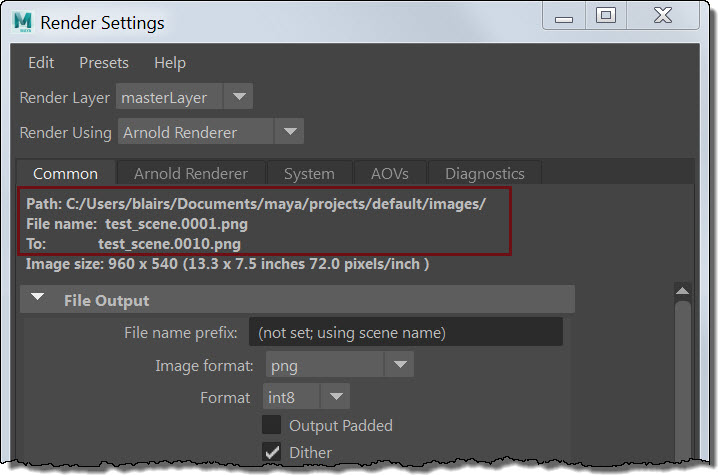718x475 pixels.
Task: Open the Render Using Arnold Renderer dropdown
Action: (x=211, y=131)
